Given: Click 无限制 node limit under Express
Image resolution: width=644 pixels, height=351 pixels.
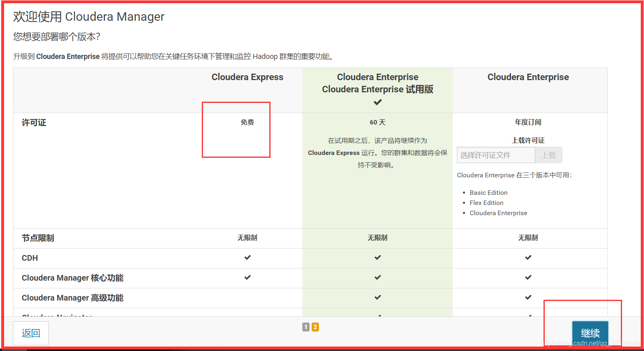Looking at the screenshot, I should click(247, 238).
